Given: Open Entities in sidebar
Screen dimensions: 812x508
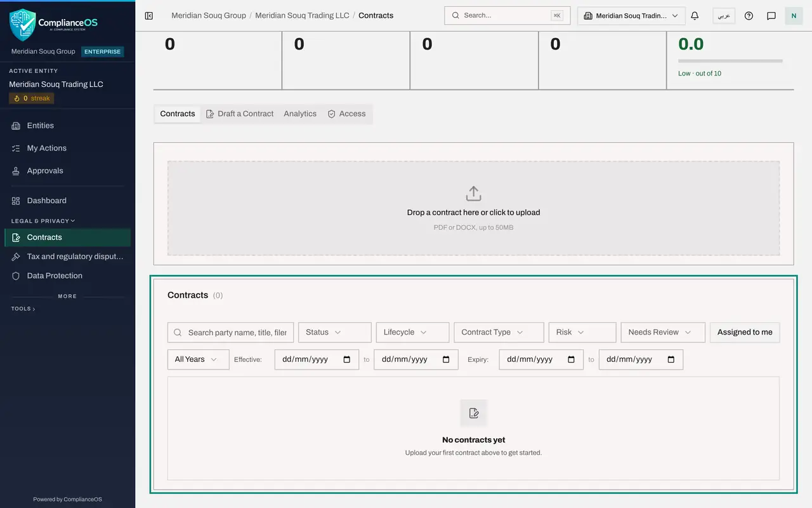Looking at the screenshot, I should point(67,126).
